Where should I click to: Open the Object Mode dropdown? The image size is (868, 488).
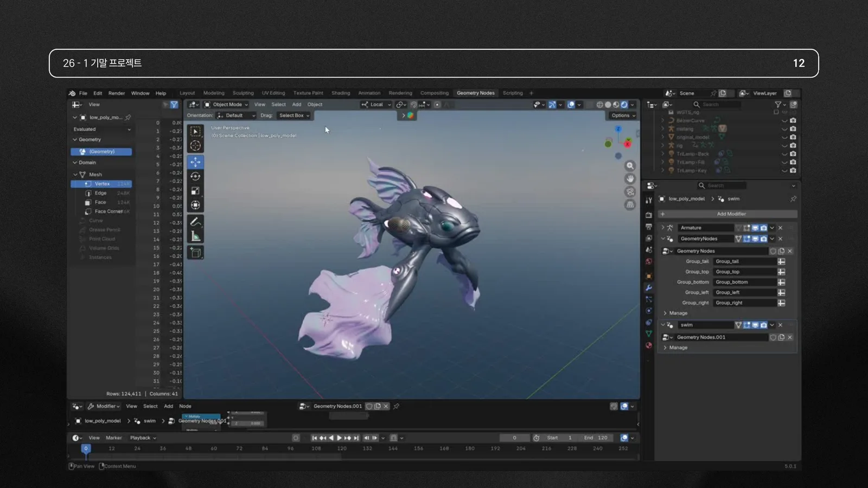pos(226,105)
